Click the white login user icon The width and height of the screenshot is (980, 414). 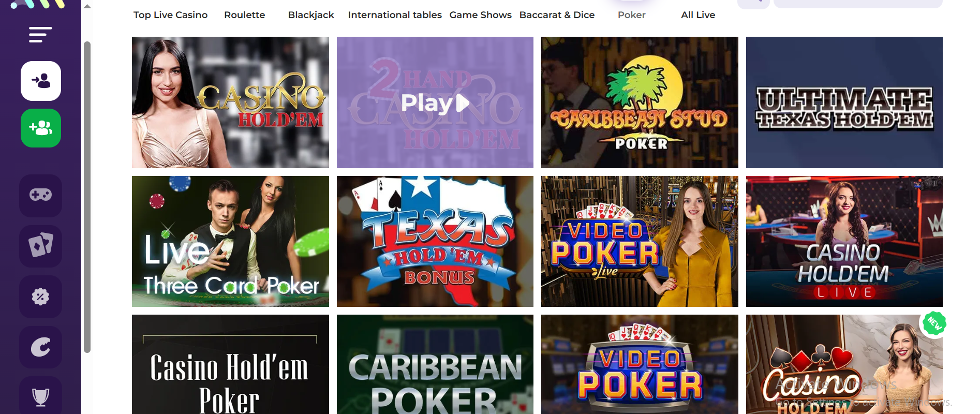[41, 81]
